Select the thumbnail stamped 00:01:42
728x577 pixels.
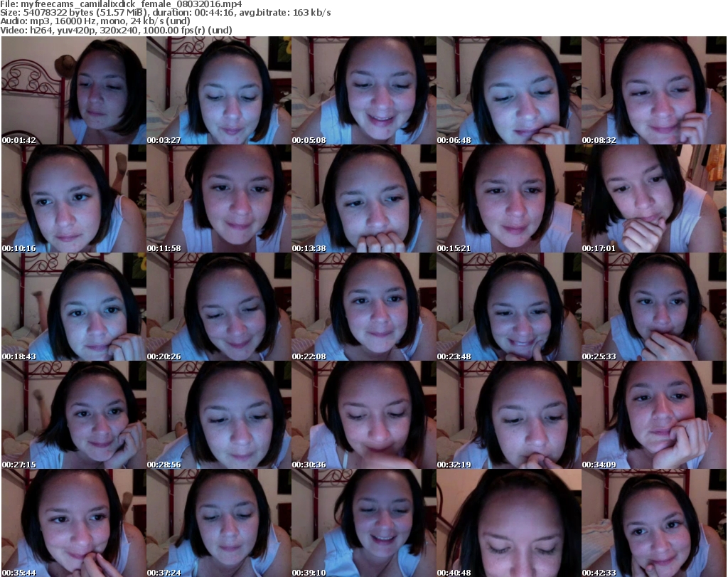click(x=74, y=90)
